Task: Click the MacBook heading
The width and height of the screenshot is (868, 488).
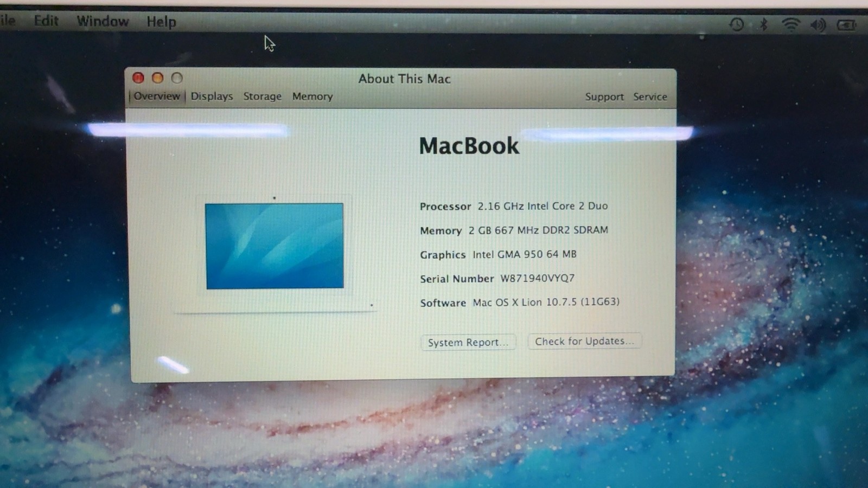Action: [469, 146]
